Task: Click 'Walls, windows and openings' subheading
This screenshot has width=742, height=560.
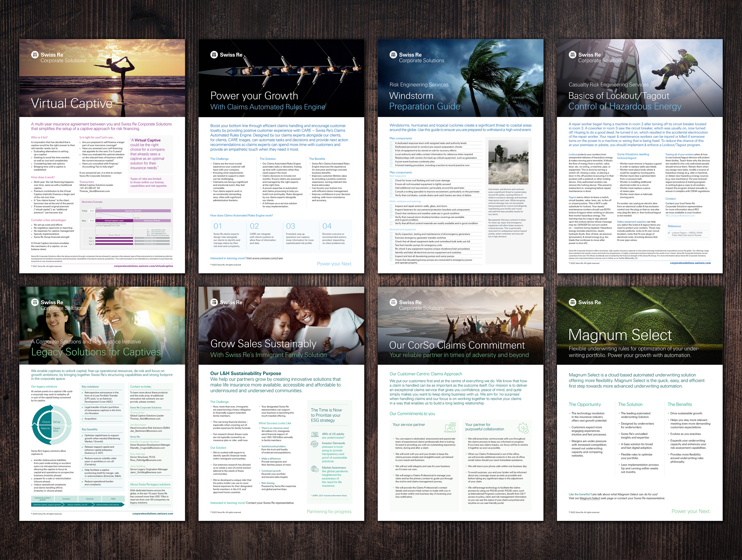Action: (x=405, y=201)
